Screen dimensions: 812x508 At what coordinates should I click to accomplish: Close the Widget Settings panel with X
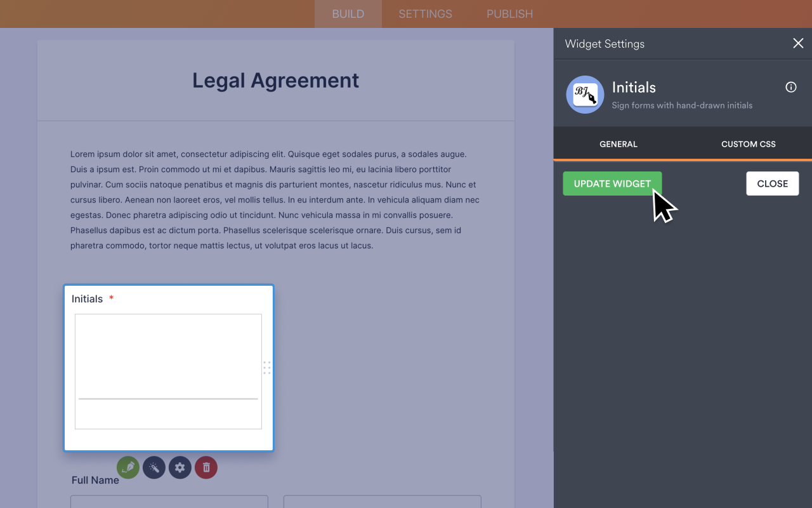pyautogui.click(x=797, y=43)
